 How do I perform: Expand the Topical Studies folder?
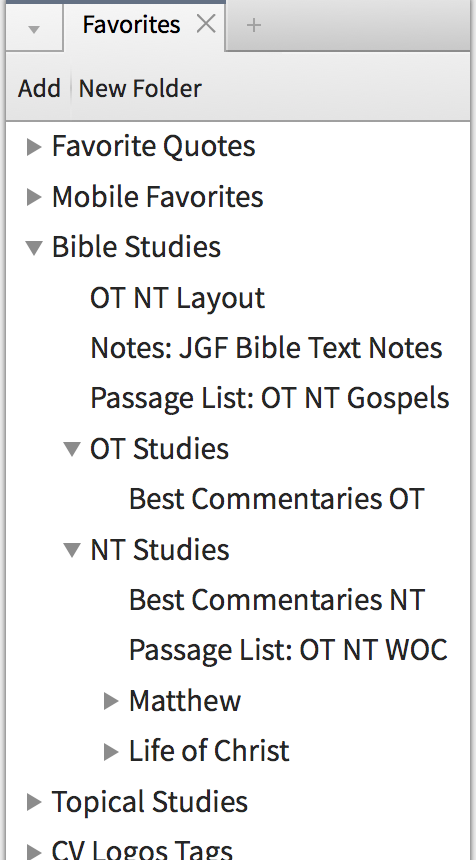point(34,802)
